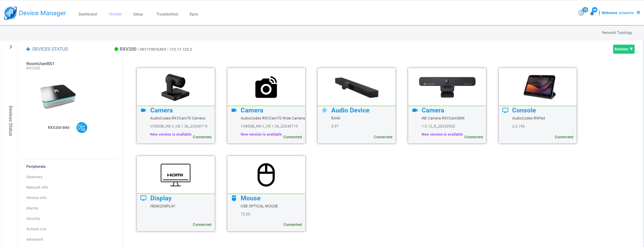
Task: Select the Alarms sidebar item
Action: [x=33, y=208]
